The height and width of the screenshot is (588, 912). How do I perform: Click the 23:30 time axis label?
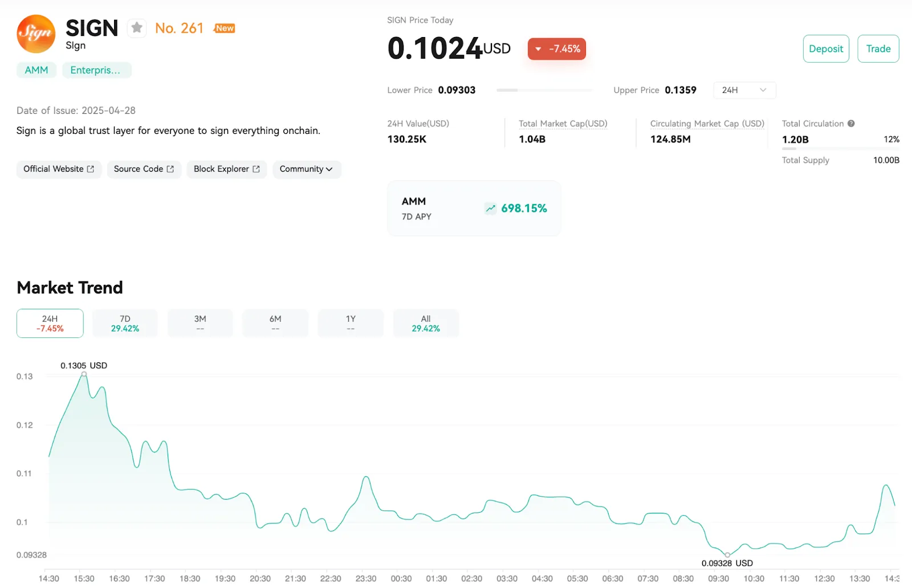point(366,578)
